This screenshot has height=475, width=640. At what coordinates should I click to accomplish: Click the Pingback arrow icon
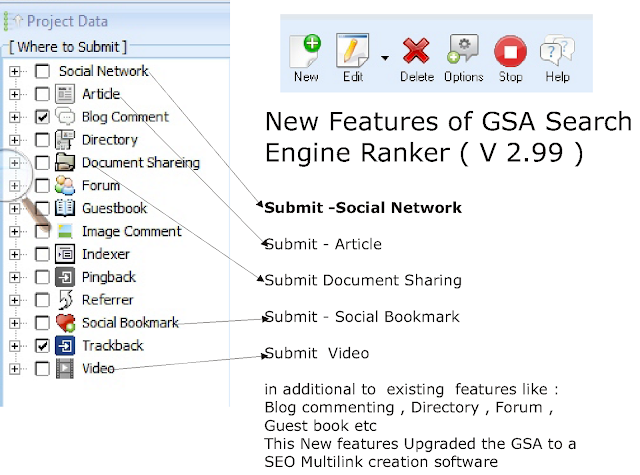click(65, 277)
